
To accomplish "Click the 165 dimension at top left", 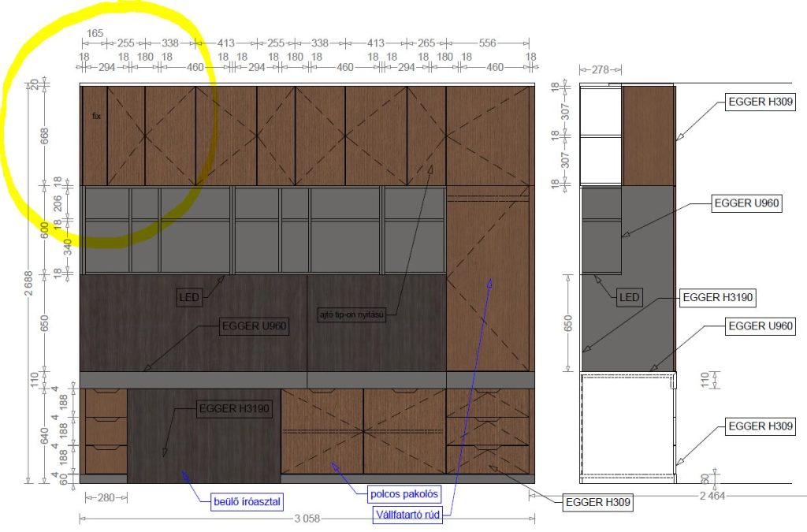I will 95,33.
